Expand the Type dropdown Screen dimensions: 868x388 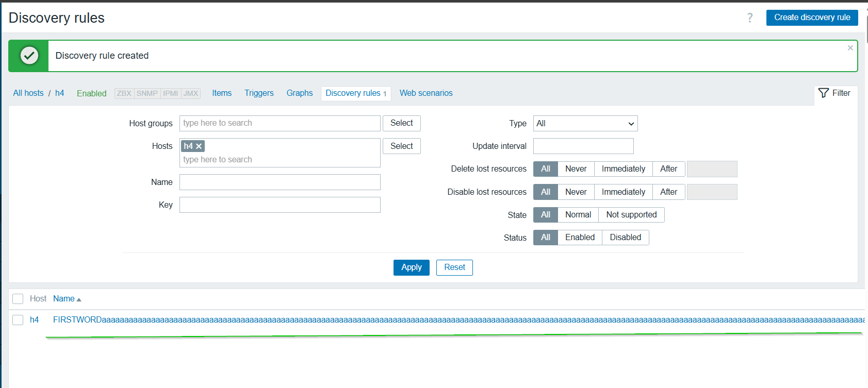click(x=585, y=124)
